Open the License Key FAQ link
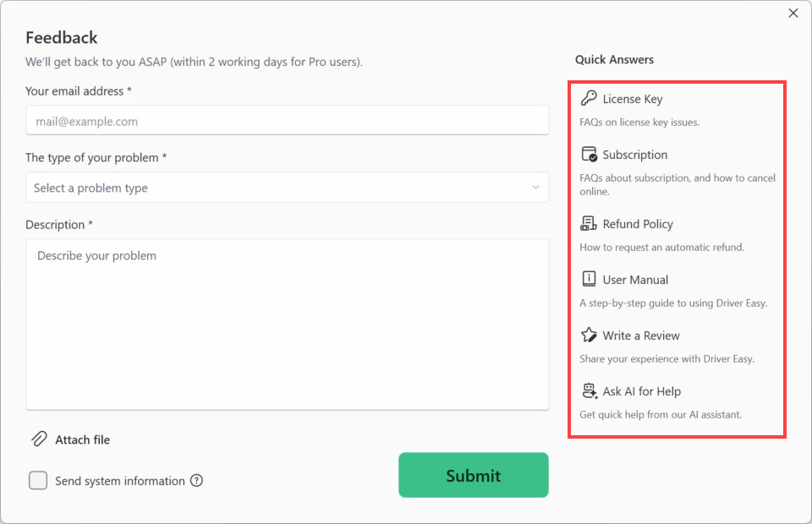Screen dimensions: 812x524 [x=633, y=99]
